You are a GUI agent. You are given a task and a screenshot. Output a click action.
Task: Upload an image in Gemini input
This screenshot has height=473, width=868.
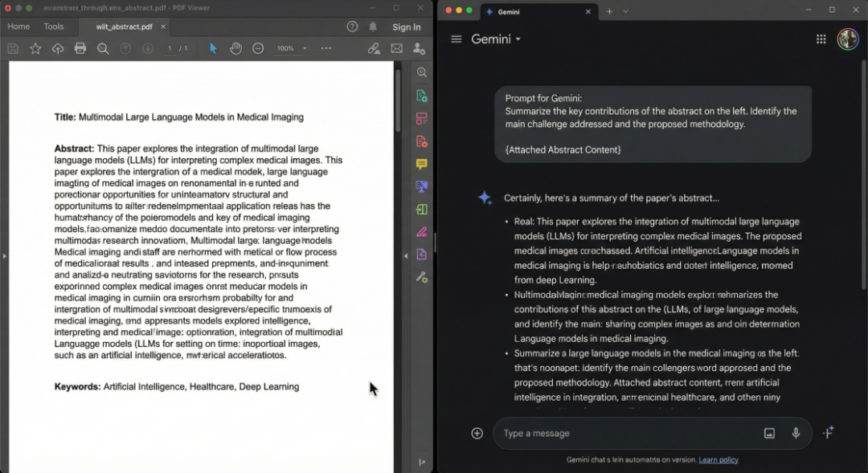pyautogui.click(x=769, y=433)
